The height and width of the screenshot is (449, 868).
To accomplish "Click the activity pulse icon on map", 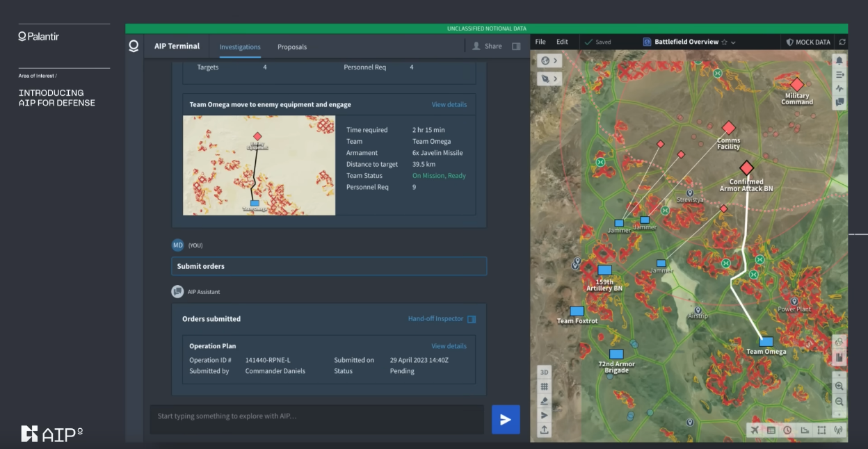I will click(x=839, y=88).
